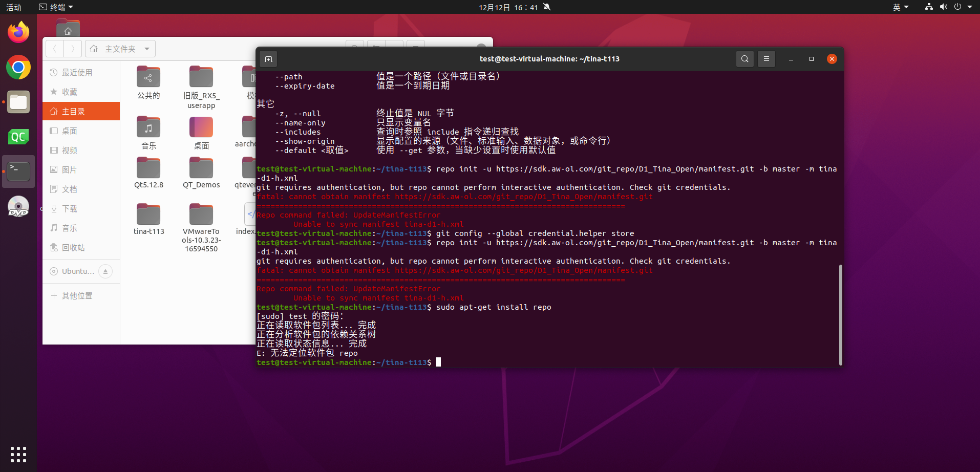980x472 pixels.
Task: Open new tab in terminal
Action: (268, 59)
